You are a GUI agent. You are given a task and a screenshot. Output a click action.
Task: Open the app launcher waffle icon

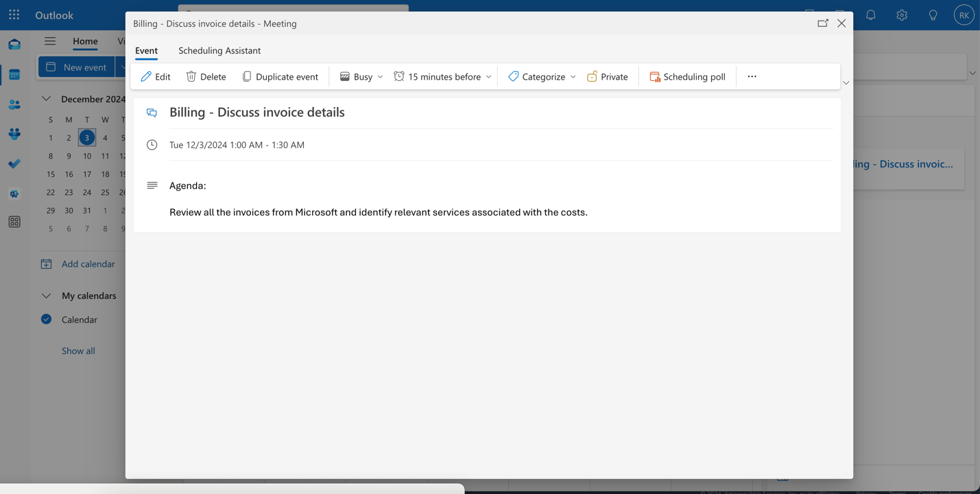14,14
